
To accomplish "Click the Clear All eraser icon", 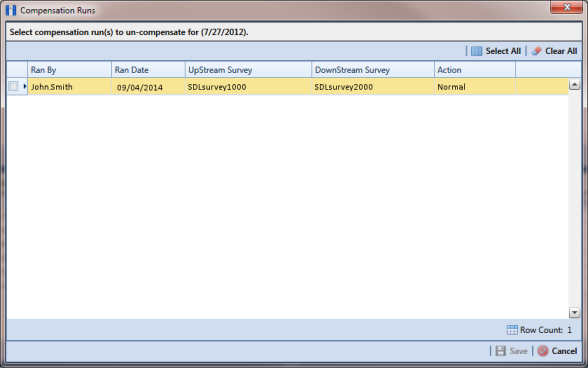I will click(537, 51).
